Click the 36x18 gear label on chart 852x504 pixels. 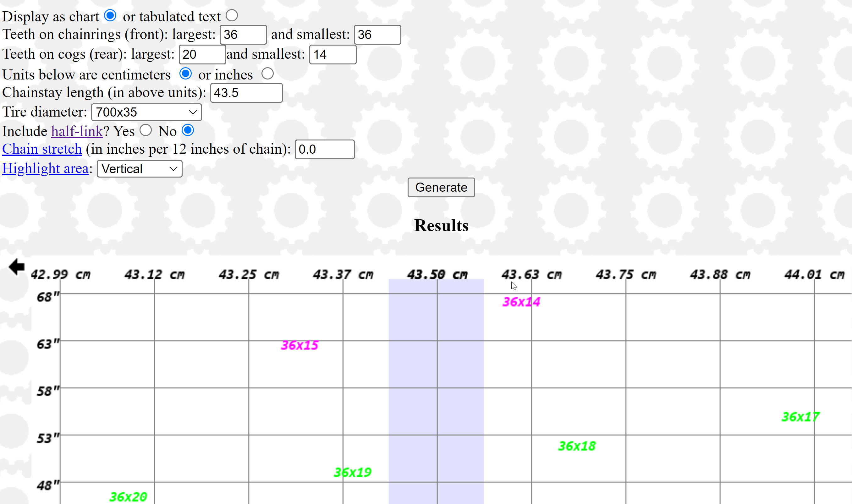[577, 446]
